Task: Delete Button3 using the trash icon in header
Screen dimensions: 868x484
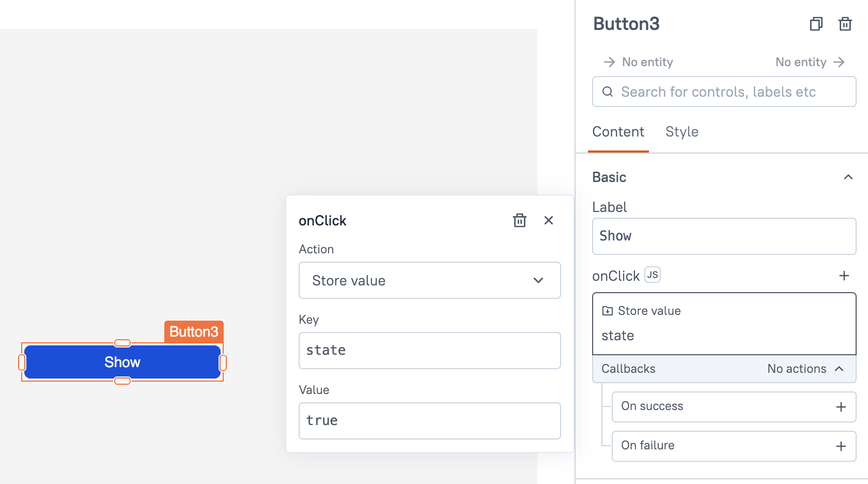Action: (x=845, y=24)
